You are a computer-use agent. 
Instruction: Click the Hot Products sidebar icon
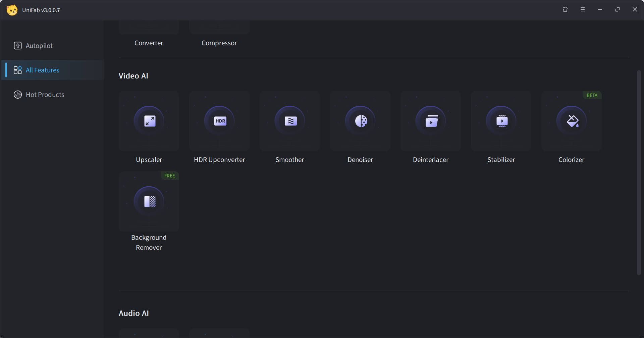[18, 95]
